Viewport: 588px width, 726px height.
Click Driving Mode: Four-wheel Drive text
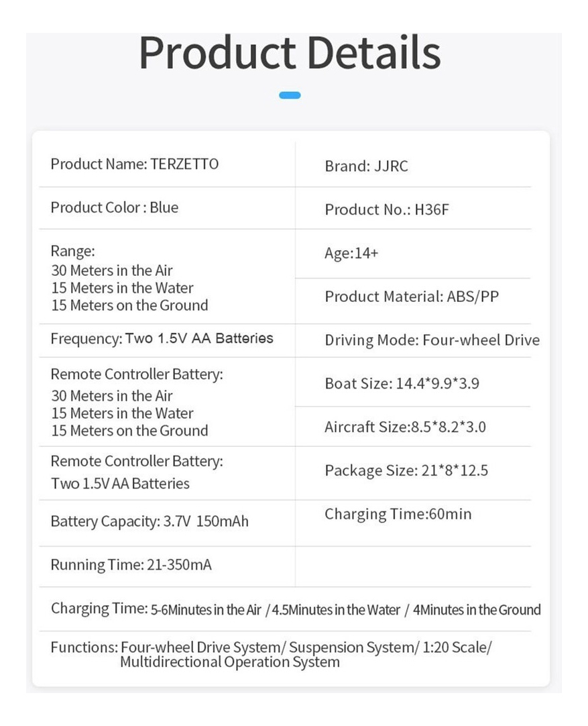[x=432, y=340]
